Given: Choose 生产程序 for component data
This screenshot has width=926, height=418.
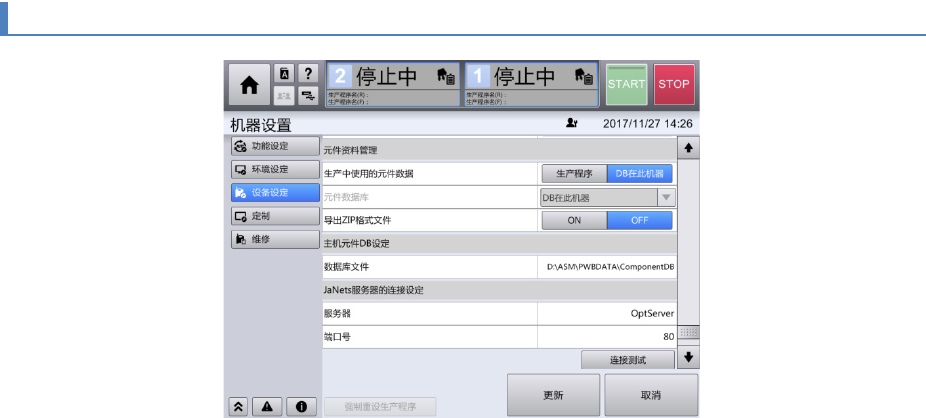Looking at the screenshot, I should coord(575,174).
